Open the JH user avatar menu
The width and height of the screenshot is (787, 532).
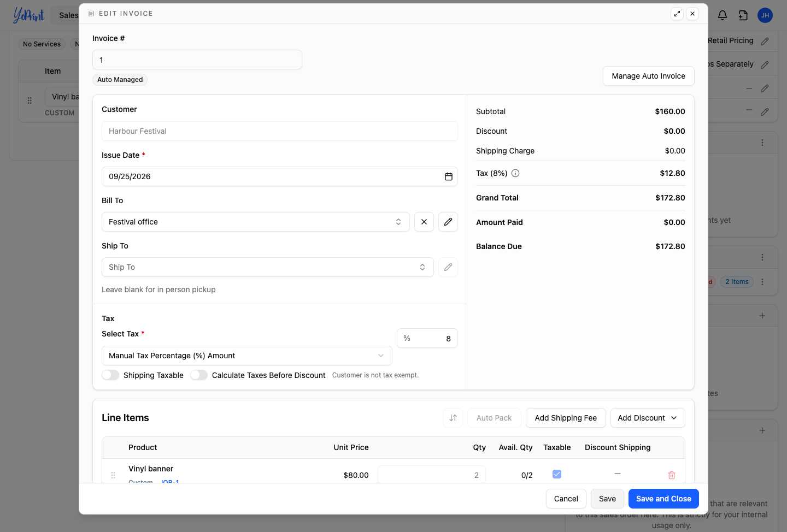click(765, 15)
